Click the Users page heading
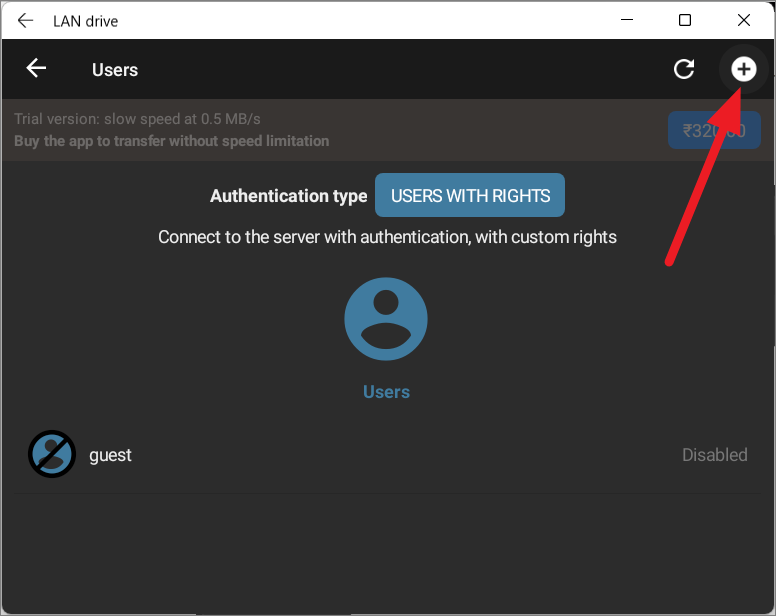Viewport: 776px width, 616px height. 115,70
